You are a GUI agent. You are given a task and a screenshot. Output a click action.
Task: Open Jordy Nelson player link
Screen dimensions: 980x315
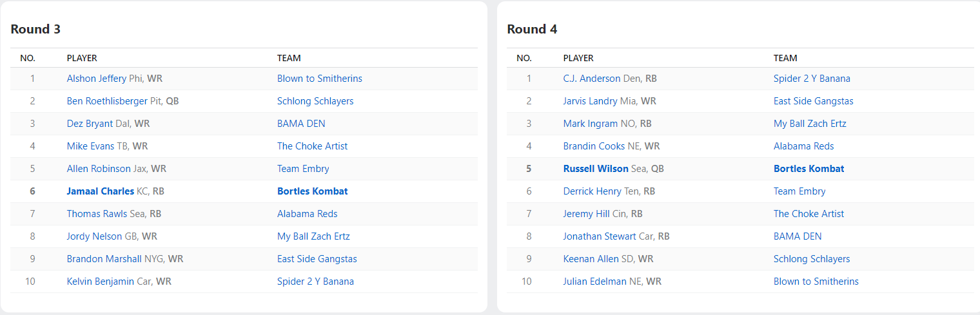(94, 236)
